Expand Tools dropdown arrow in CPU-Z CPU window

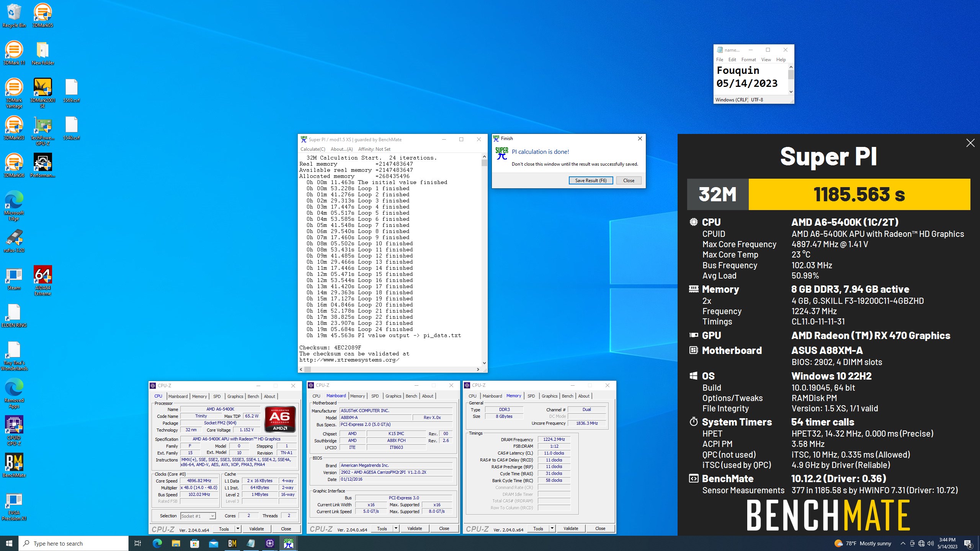click(x=238, y=528)
